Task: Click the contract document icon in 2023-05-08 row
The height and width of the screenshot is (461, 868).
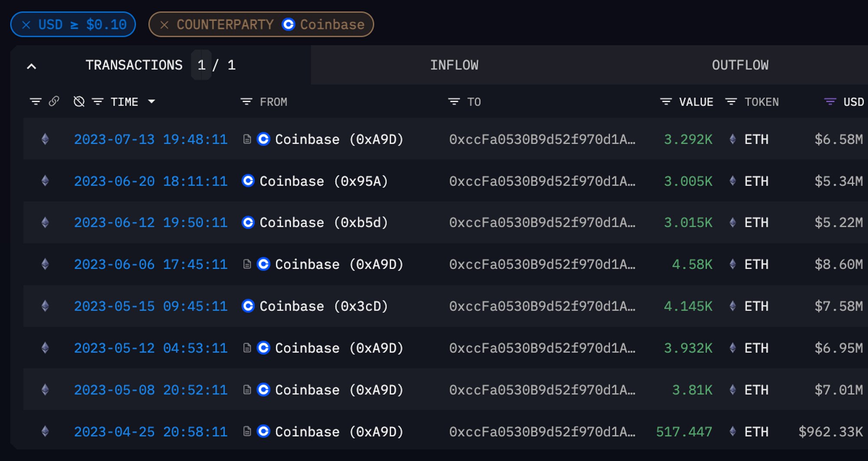Action: pos(247,390)
